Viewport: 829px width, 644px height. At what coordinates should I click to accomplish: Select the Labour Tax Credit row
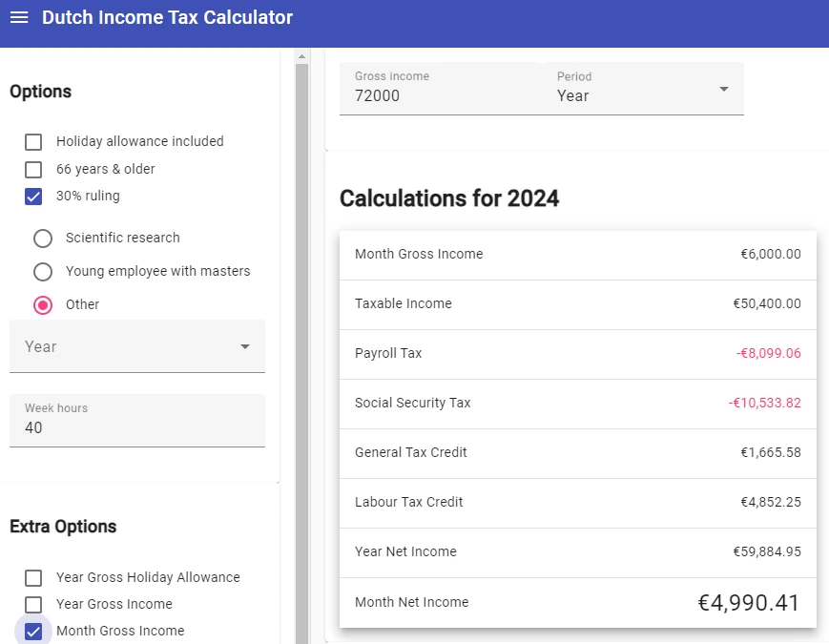tap(577, 503)
